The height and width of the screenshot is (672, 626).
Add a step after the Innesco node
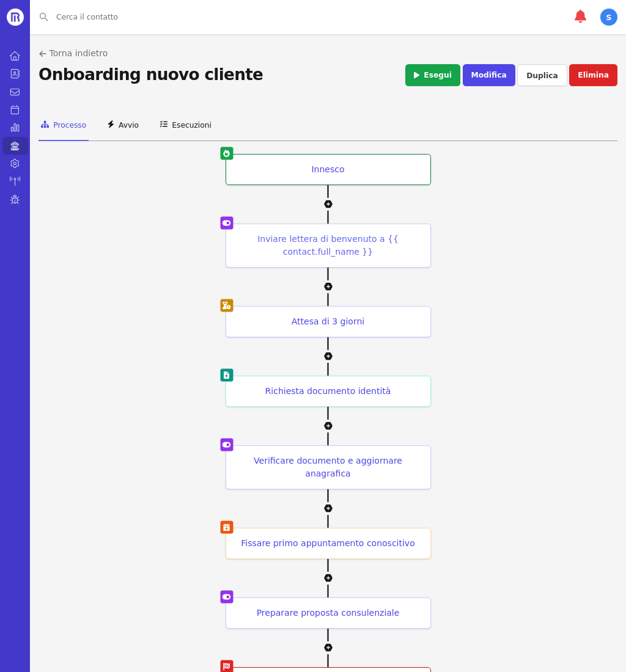click(x=328, y=203)
